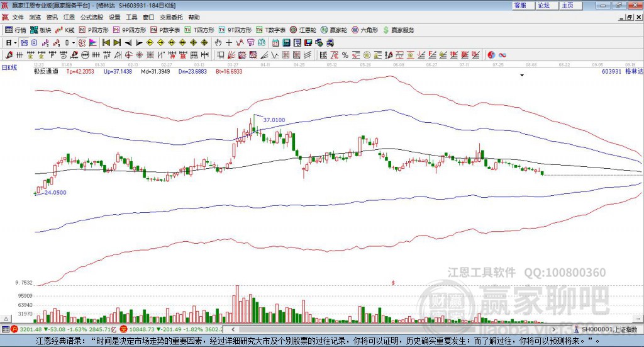Open the 浏览 menu

tap(35, 17)
